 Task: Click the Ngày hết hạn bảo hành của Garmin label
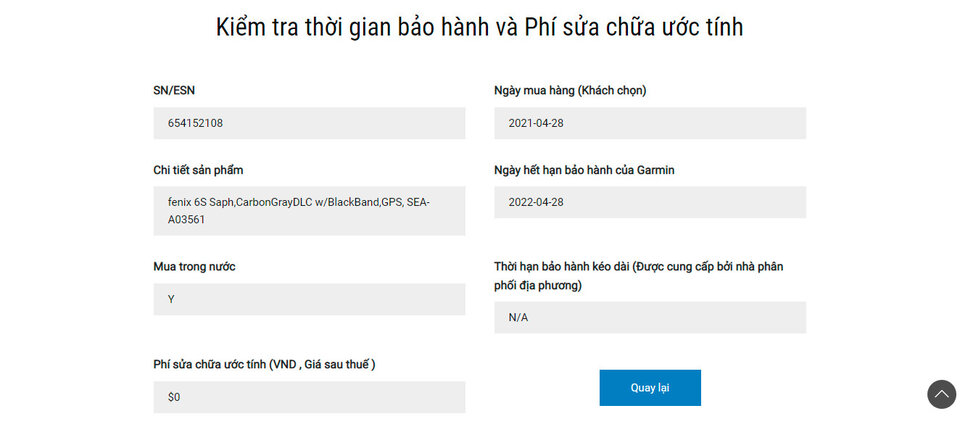[x=584, y=170]
